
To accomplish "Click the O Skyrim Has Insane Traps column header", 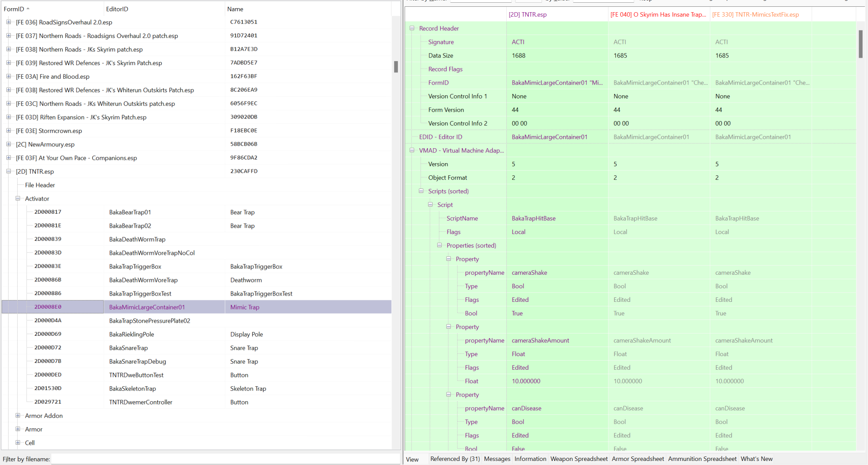I will pyautogui.click(x=659, y=14).
